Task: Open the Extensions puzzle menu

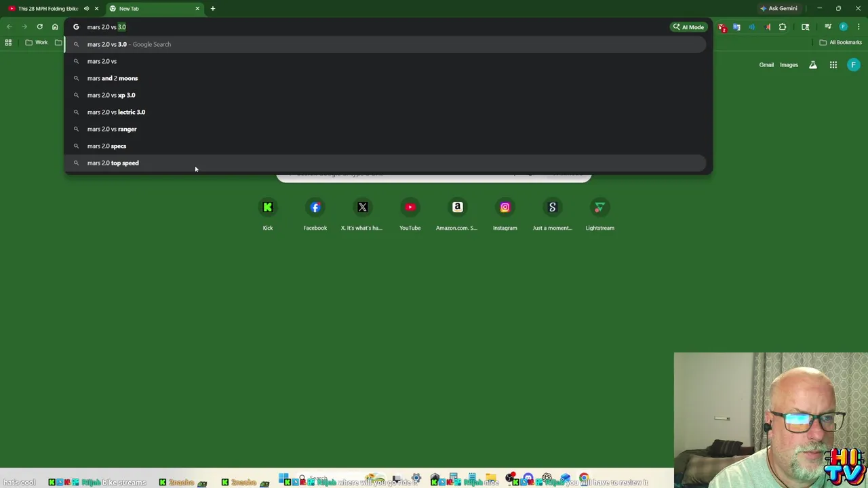Action: (x=783, y=27)
